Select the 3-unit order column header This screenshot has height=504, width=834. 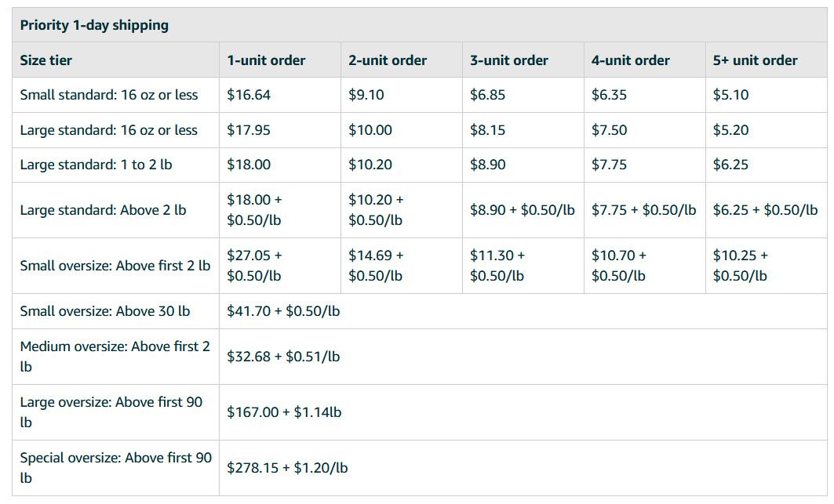coord(509,60)
